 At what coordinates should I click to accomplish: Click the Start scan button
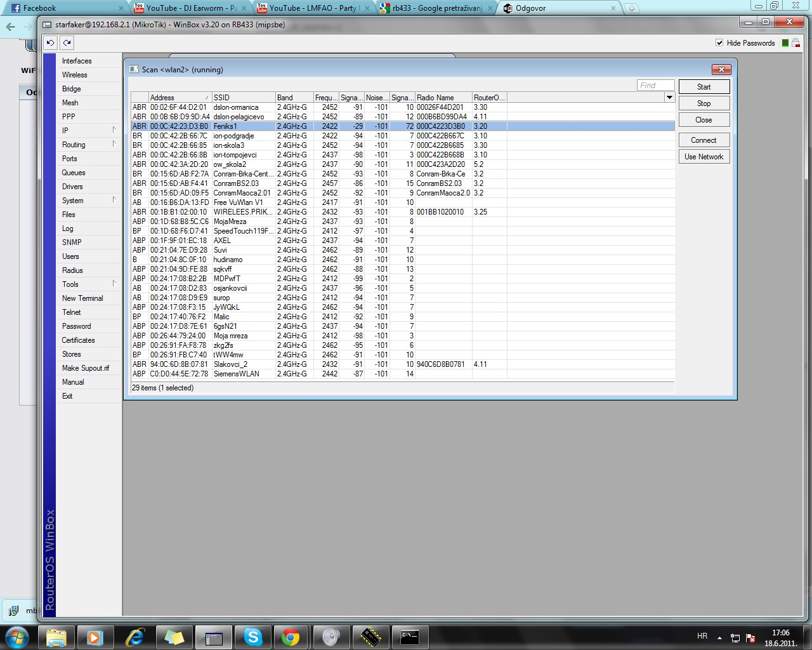[x=704, y=87]
